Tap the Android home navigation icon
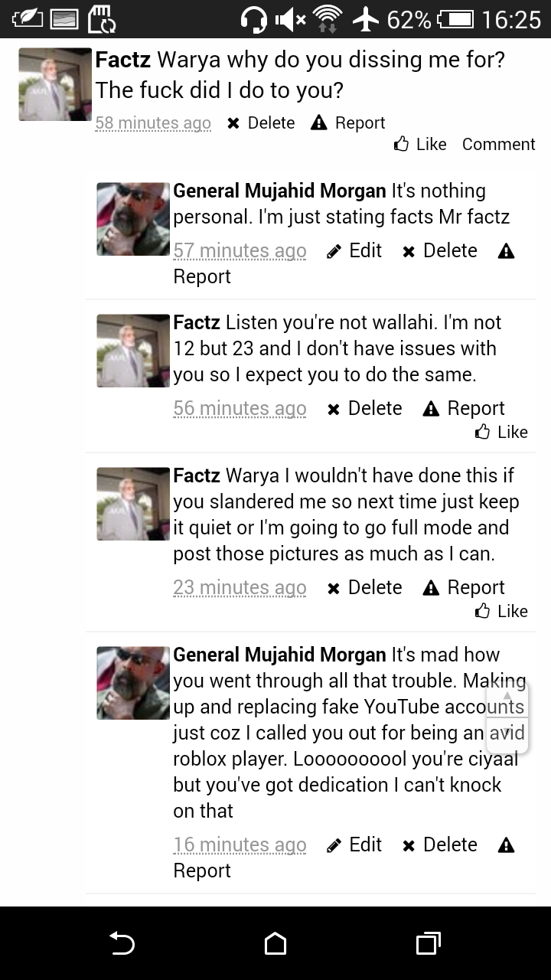This screenshot has width=551, height=980. click(275, 943)
